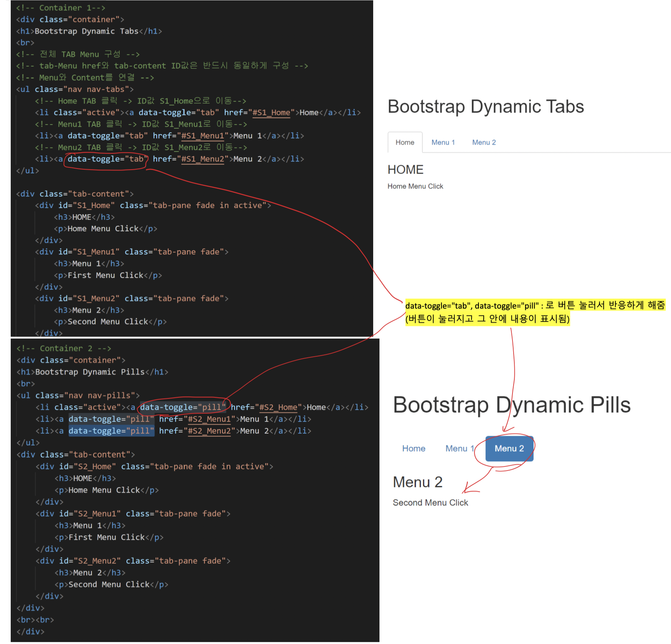Screen dimensions: 671x644
Task: Click 'id="S2_Menu1"' tab-pane div line
Action: (133, 514)
